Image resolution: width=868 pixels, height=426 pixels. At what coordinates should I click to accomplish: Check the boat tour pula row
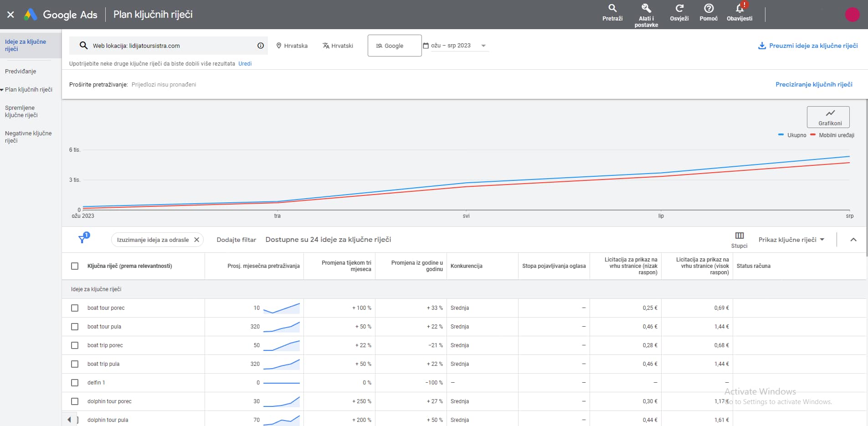75,327
